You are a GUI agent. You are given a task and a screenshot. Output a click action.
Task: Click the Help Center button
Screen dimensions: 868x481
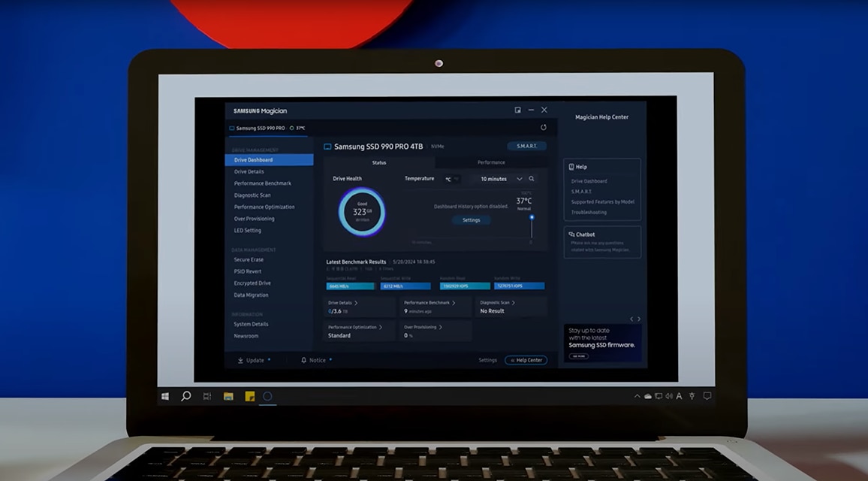tap(526, 360)
